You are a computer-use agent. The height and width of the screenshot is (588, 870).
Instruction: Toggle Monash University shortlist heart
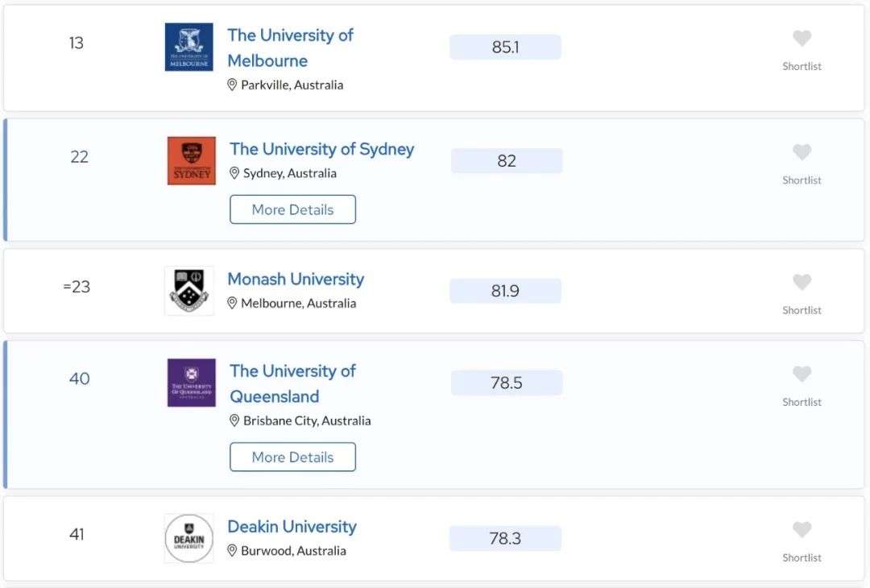[x=802, y=283]
